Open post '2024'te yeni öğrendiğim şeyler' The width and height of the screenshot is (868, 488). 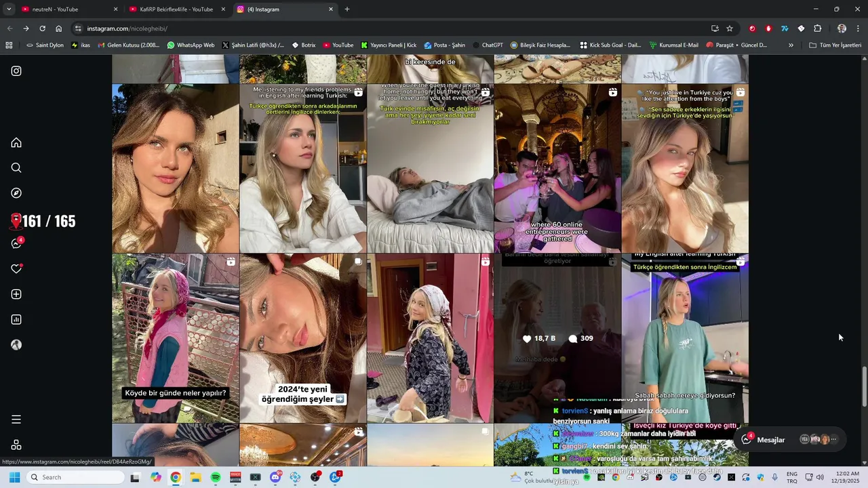click(x=303, y=338)
